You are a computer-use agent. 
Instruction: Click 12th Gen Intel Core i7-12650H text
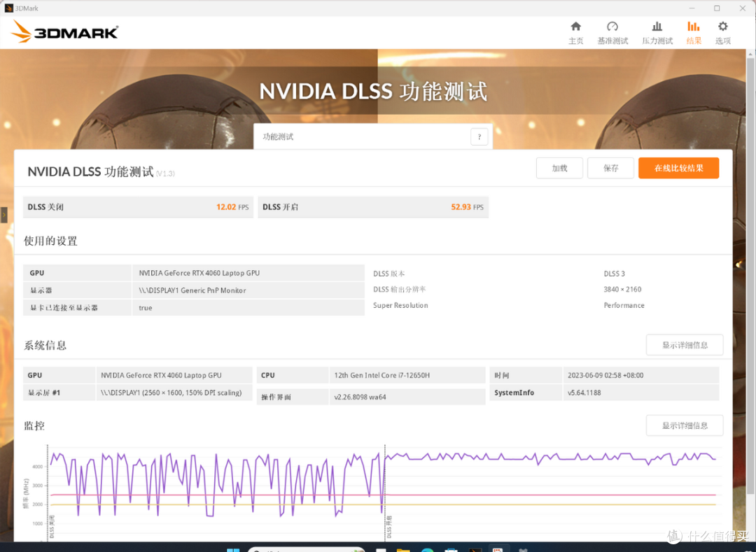(382, 375)
